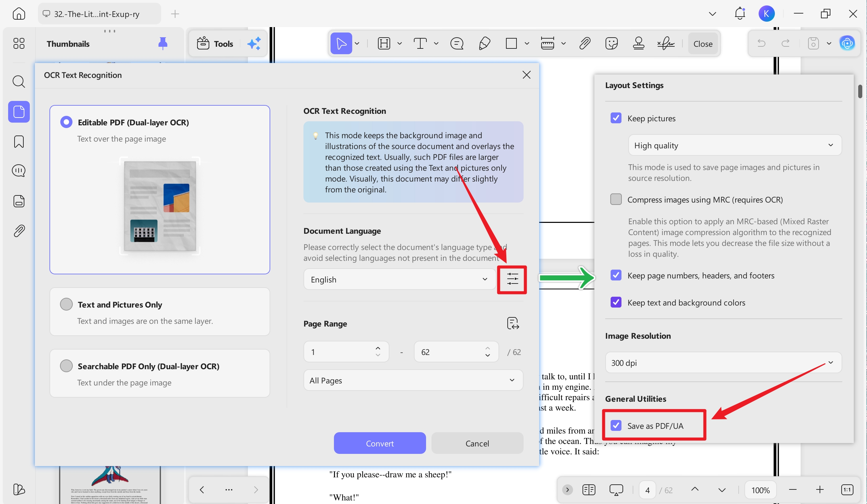The height and width of the screenshot is (504, 867).
Task: Open the AI assistant swirl icon
Action: pyautogui.click(x=847, y=43)
